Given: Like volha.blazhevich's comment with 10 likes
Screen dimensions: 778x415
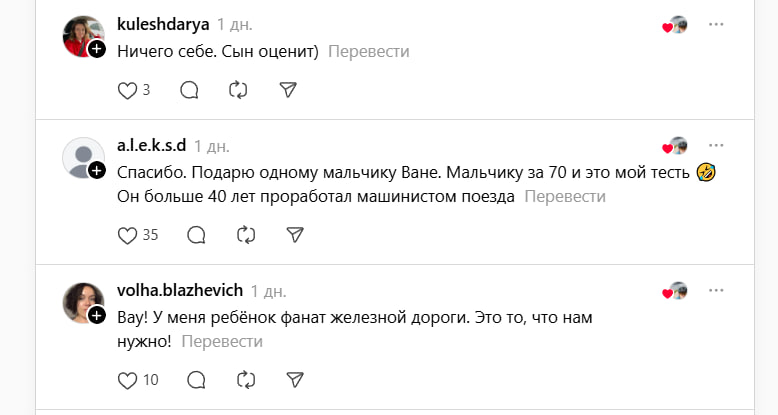Looking at the screenshot, I should point(127,380).
